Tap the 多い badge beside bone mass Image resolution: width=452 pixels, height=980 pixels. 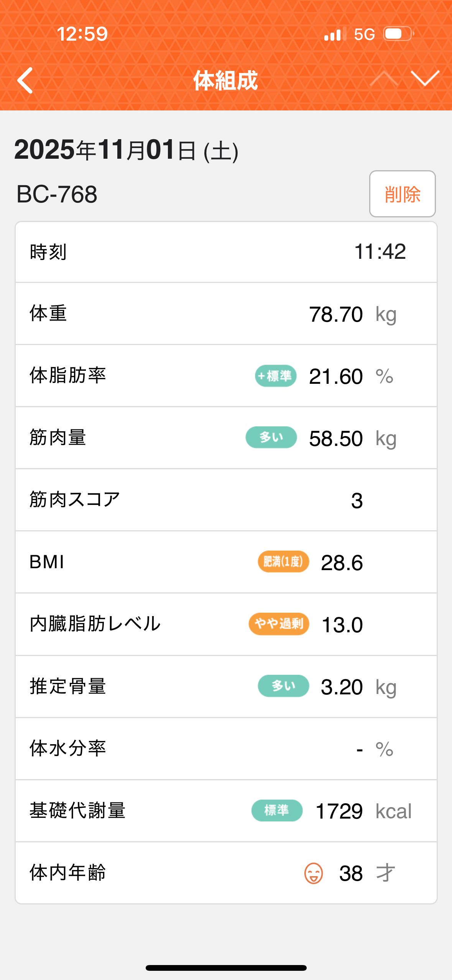coord(283,686)
